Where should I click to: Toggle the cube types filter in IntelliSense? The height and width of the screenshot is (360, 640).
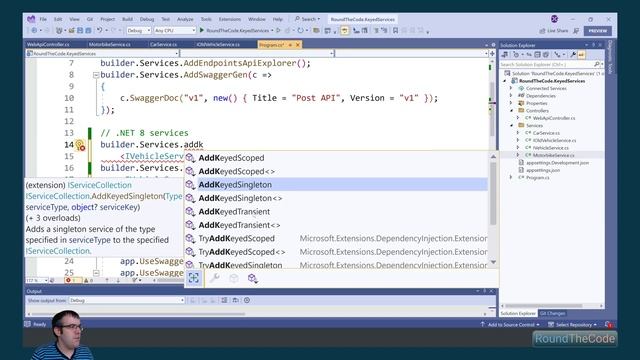tap(233, 278)
